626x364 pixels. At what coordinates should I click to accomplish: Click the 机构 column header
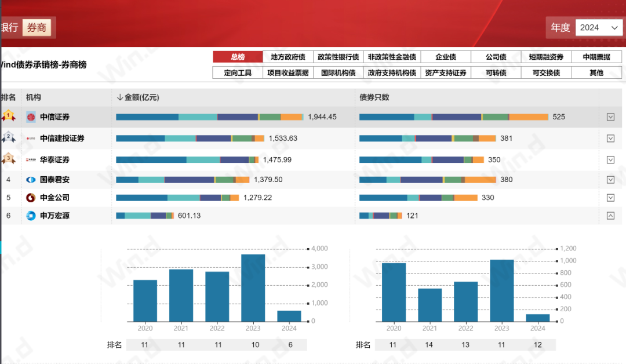pyautogui.click(x=33, y=97)
